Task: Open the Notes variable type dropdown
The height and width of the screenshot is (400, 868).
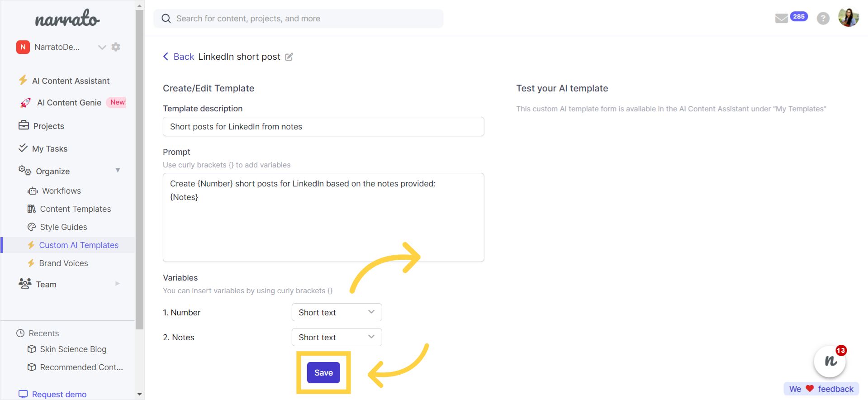Action: 337,337
